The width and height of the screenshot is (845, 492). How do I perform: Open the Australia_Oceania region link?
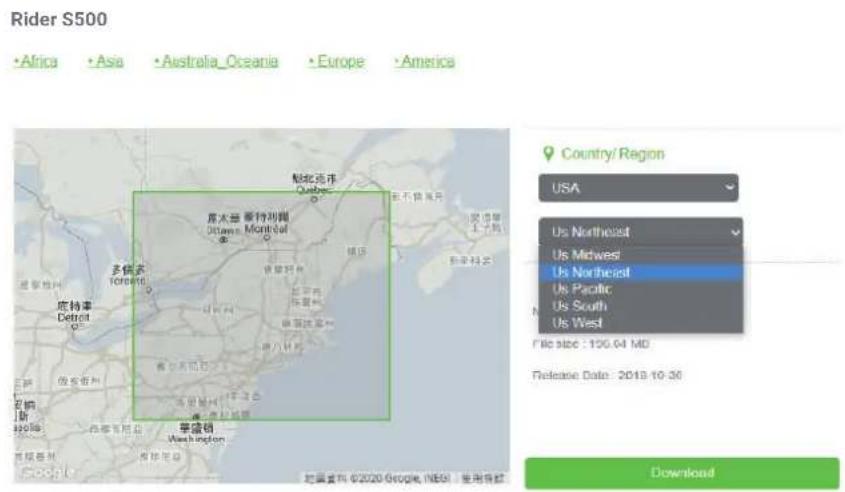click(216, 61)
